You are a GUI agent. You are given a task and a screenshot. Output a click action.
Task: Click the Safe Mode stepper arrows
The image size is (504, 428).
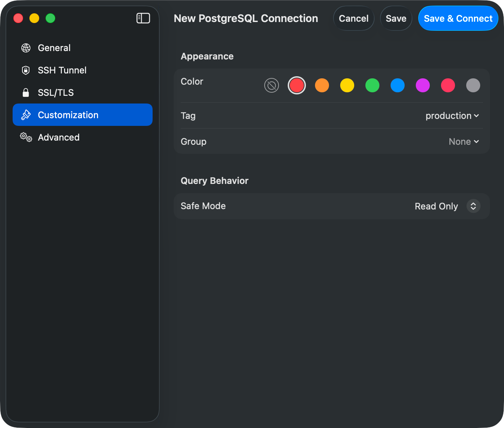pos(473,206)
